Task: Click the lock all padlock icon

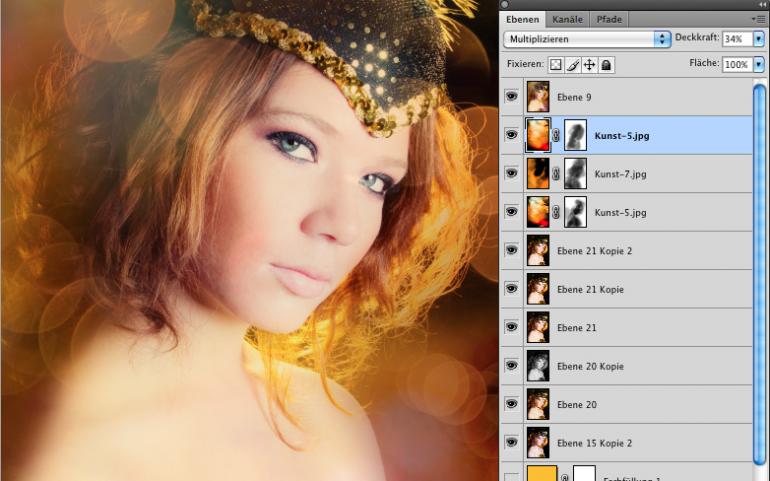Action: click(x=607, y=65)
